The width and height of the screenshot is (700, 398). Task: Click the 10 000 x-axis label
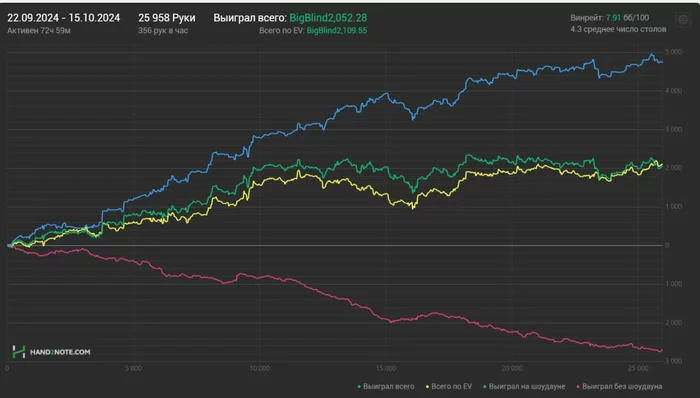[x=259, y=369]
